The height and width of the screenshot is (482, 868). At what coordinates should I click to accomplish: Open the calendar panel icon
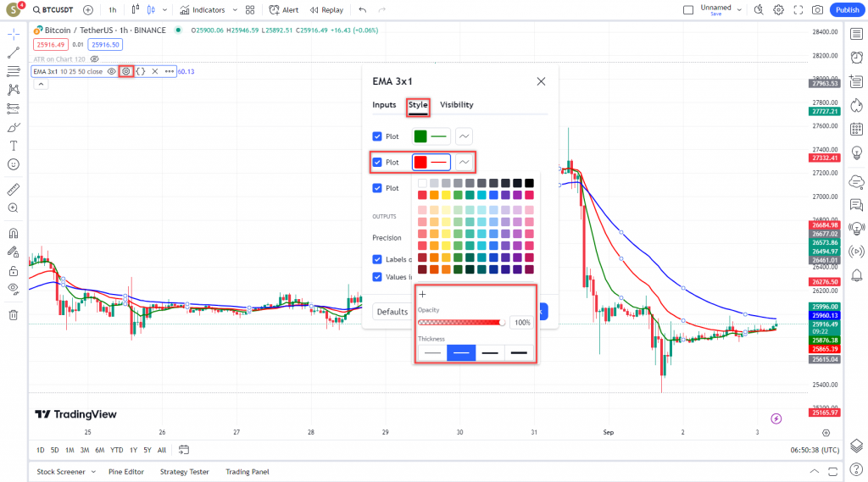[856, 129]
